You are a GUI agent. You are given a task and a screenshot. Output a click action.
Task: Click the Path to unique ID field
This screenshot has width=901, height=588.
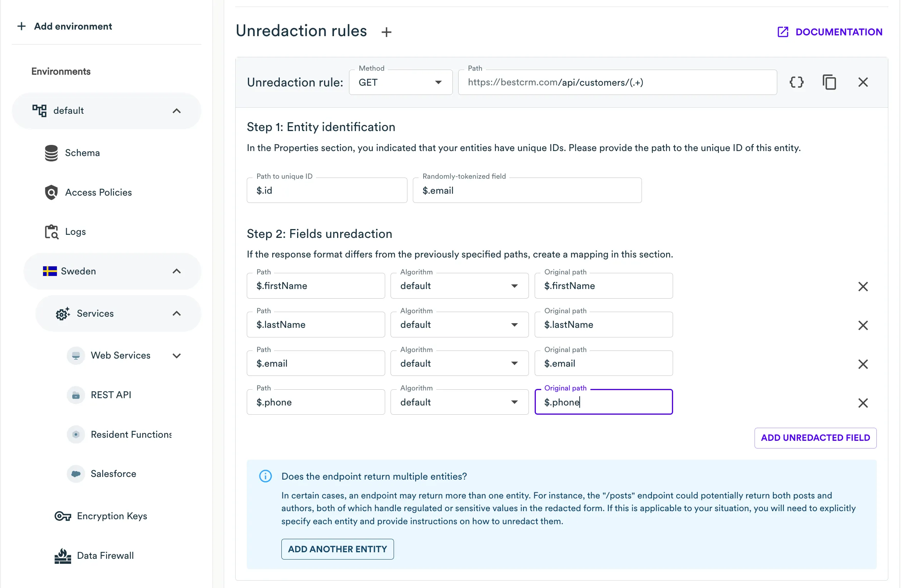point(327,191)
